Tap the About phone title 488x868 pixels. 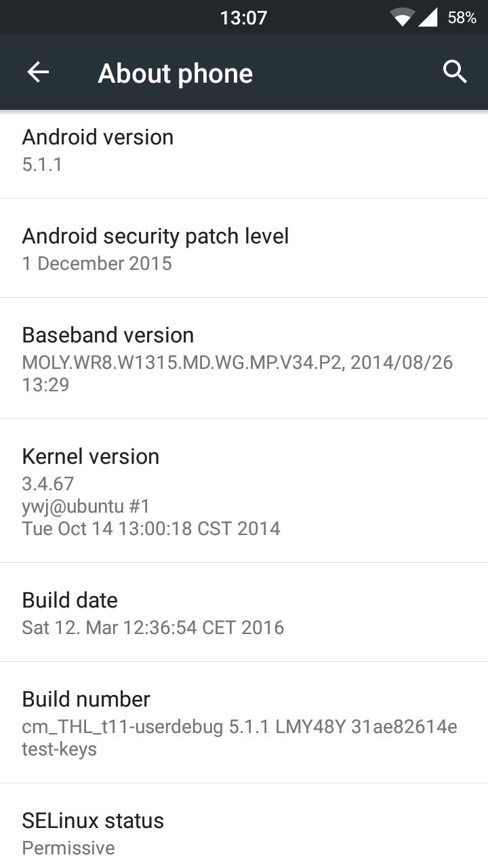point(175,73)
